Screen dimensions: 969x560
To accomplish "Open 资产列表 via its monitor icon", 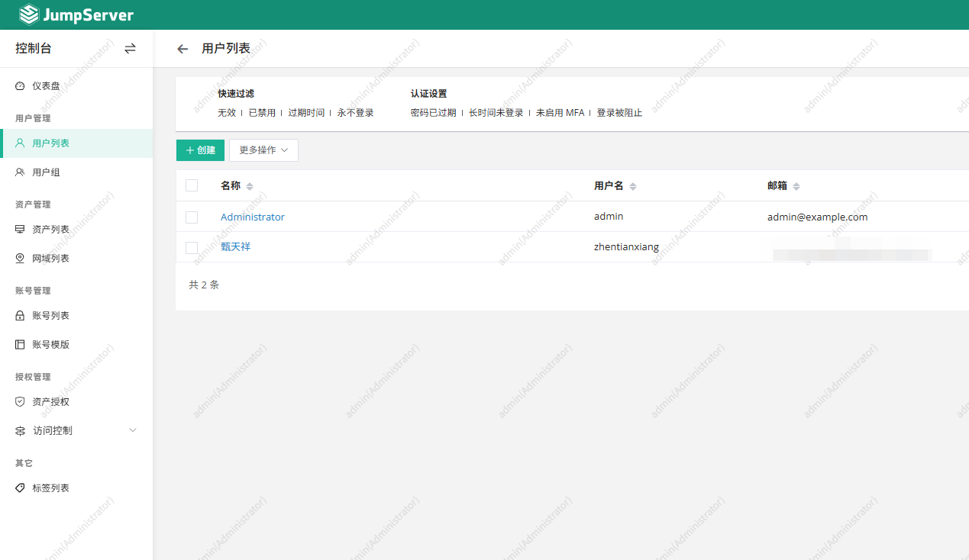I will pos(21,228).
